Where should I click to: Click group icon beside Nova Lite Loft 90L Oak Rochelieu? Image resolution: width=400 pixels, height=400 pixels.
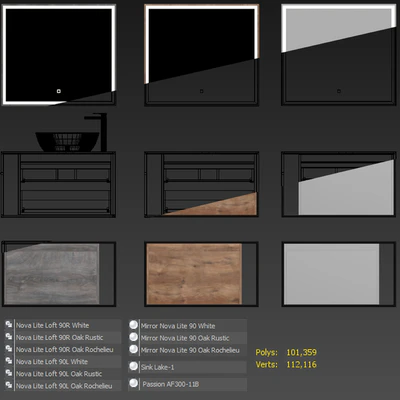click(x=9, y=385)
